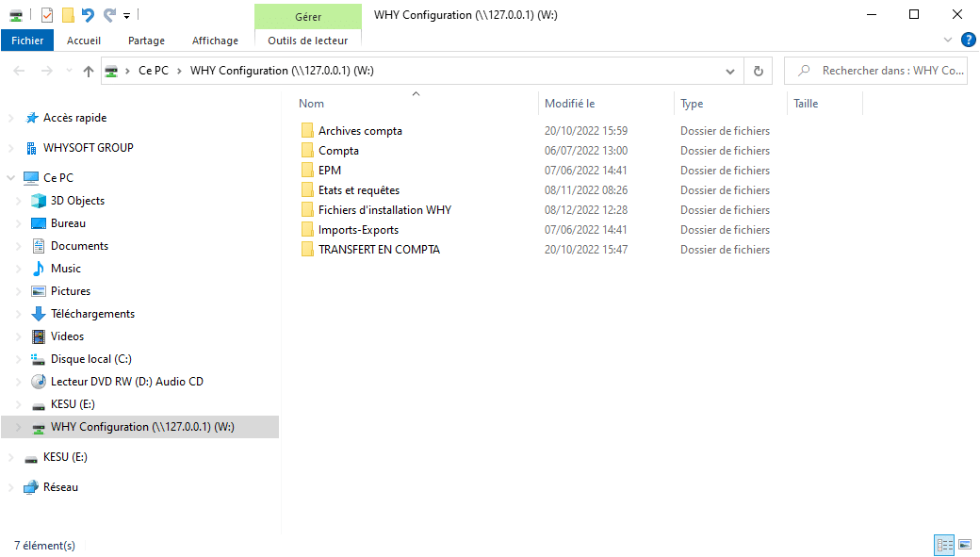
Task: Click the Redo arrow in title bar
Action: point(109,15)
